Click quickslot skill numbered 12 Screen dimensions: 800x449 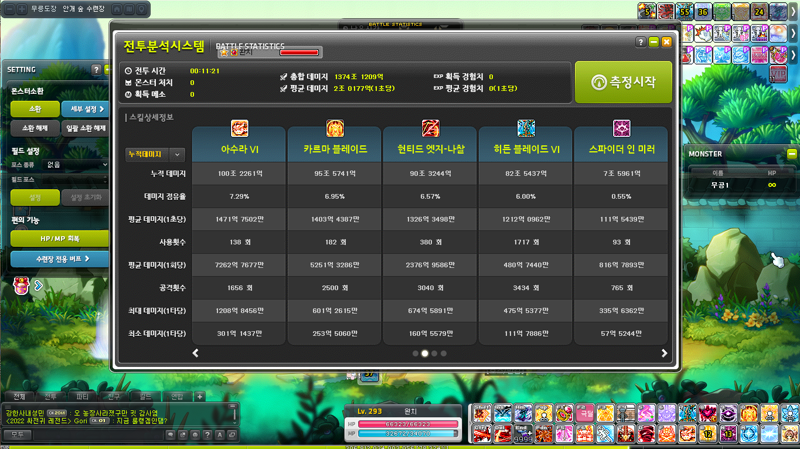(x=708, y=434)
